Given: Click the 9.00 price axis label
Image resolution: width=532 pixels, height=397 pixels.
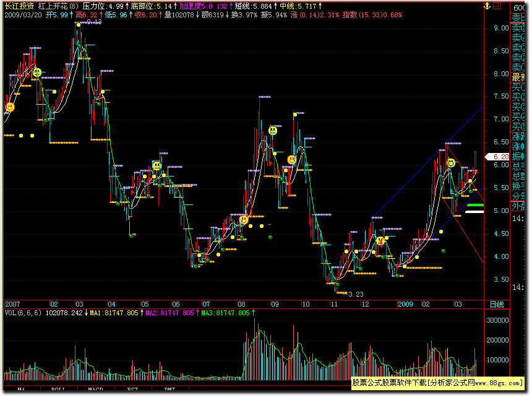Looking at the screenshot, I should coord(501,28).
